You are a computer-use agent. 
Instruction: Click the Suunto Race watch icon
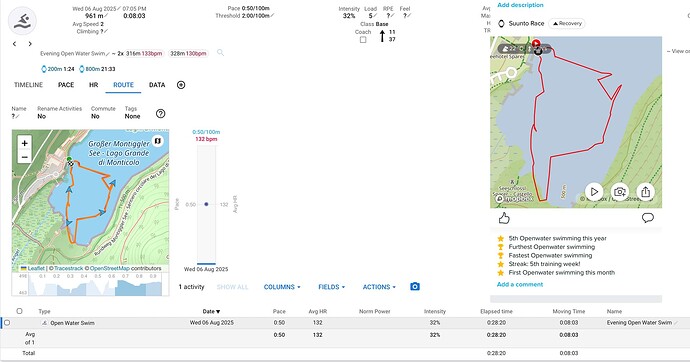coord(501,24)
